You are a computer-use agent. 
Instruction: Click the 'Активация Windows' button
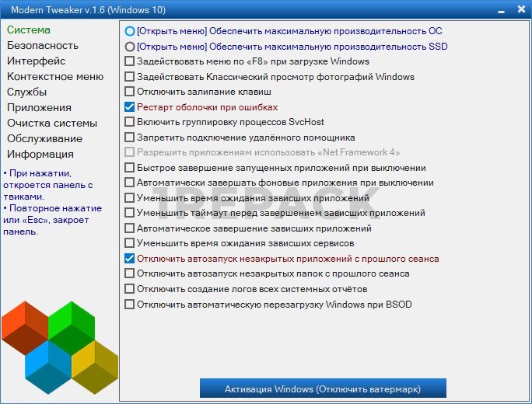(x=323, y=388)
